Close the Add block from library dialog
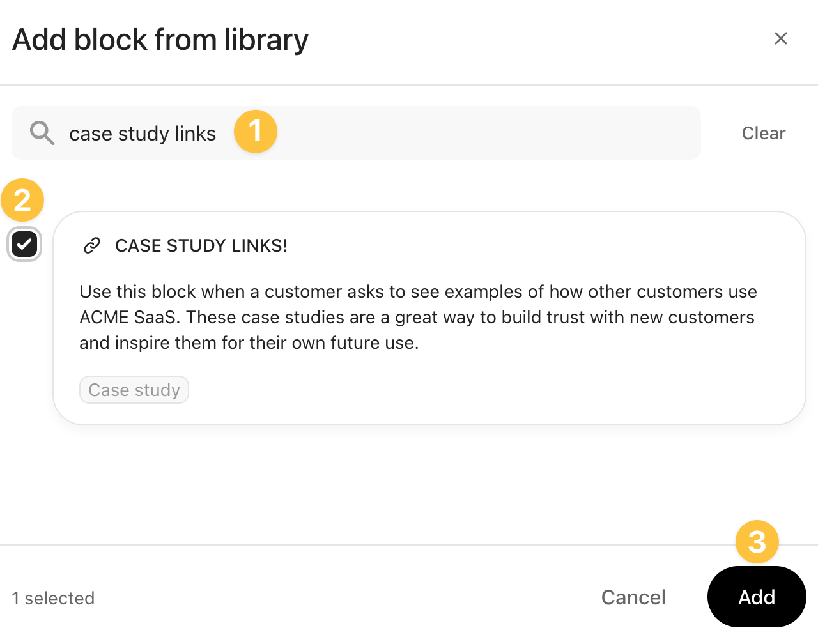818x644 pixels. [780, 38]
